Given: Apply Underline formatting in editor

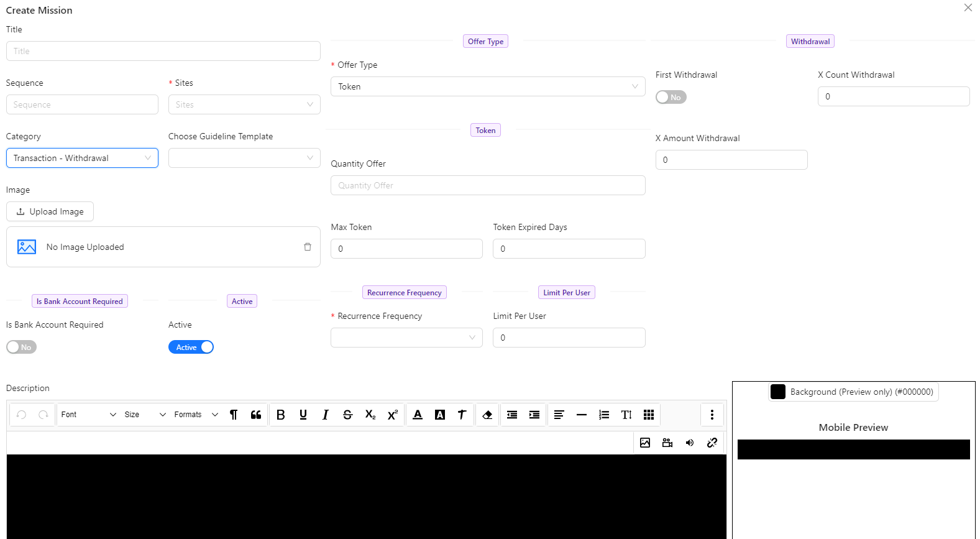Looking at the screenshot, I should click(x=303, y=415).
